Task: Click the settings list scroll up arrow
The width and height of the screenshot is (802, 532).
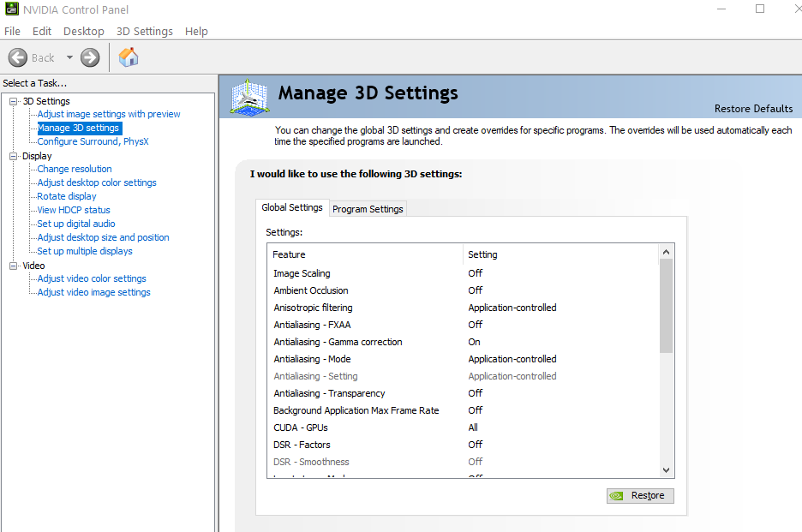Action: coord(666,252)
